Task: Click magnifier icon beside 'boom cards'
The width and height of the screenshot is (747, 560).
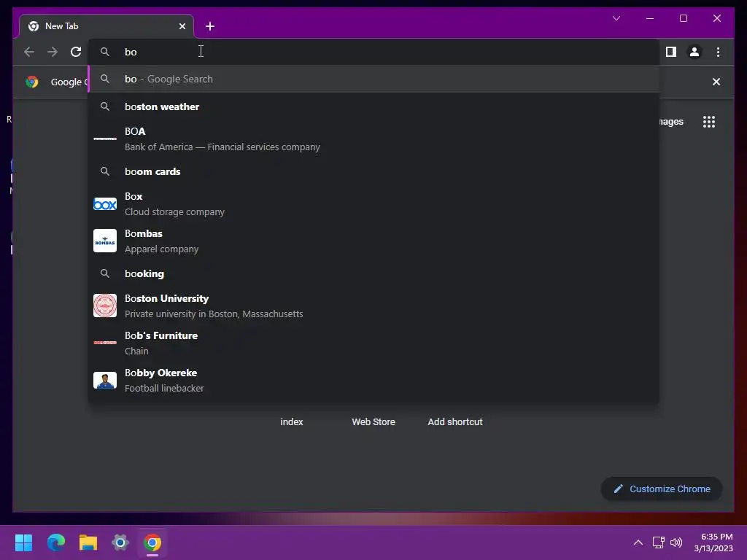Action: tap(105, 171)
